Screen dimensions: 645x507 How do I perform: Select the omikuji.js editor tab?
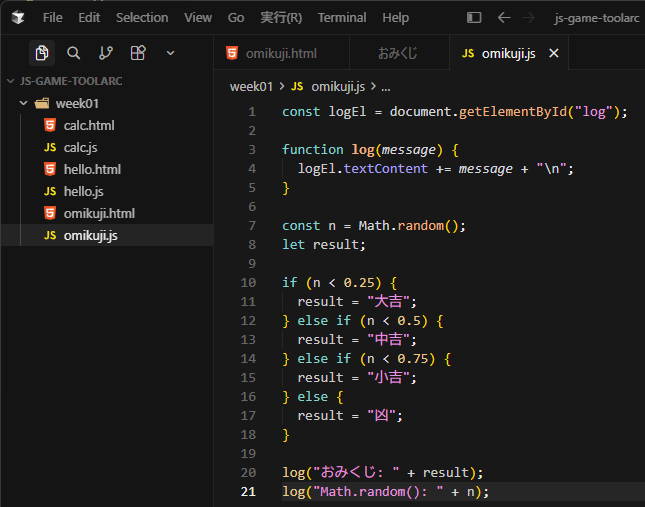click(508, 53)
